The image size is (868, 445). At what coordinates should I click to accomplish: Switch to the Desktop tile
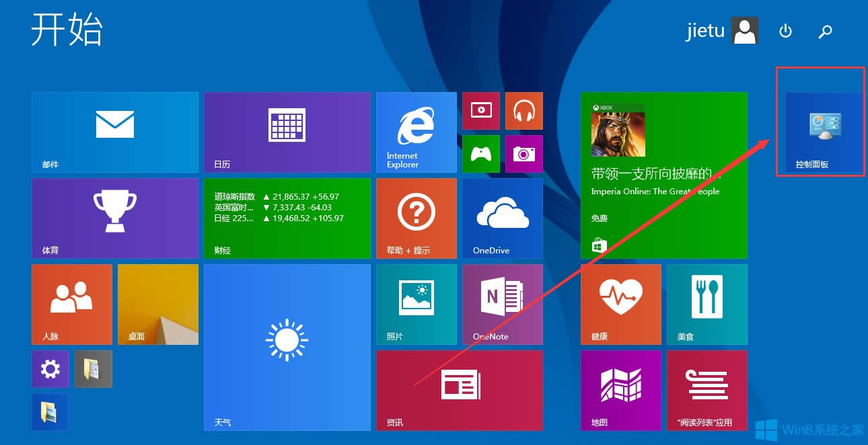[157, 304]
